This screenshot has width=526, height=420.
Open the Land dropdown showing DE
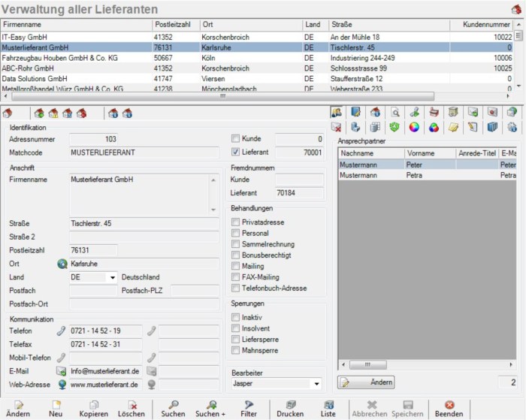click(113, 277)
